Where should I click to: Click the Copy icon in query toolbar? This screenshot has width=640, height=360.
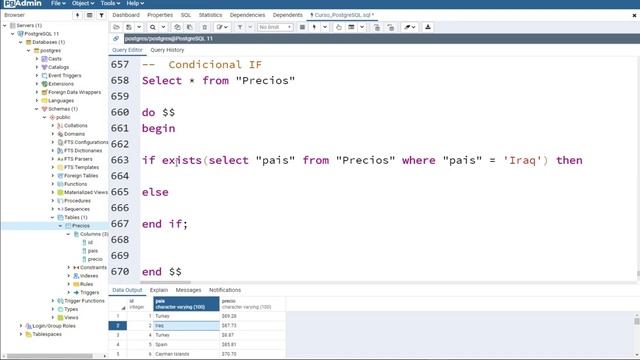[177, 27]
